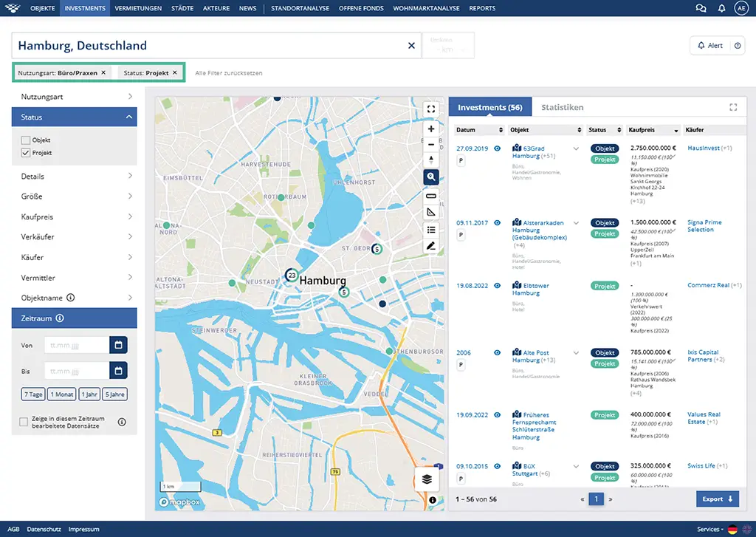Open the chat messages icon in header
The height and width of the screenshot is (537, 756).
click(701, 8)
